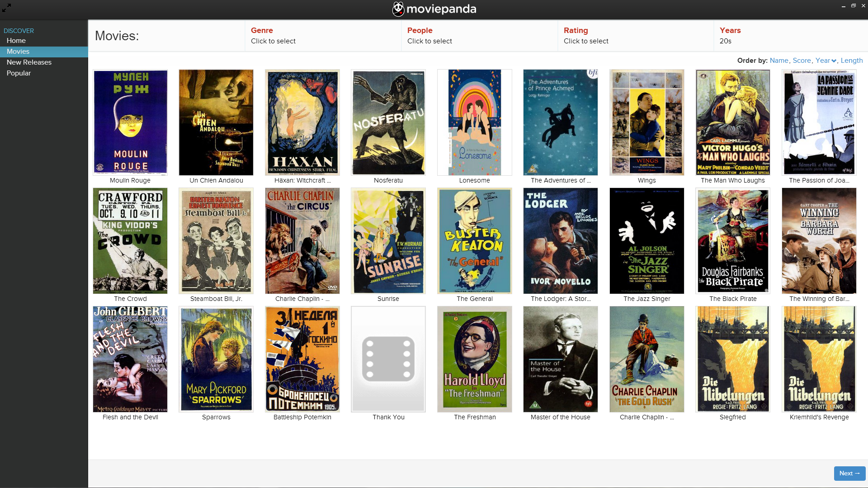Open the Battleship Potemkin poster

pyautogui.click(x=302, y=359)
